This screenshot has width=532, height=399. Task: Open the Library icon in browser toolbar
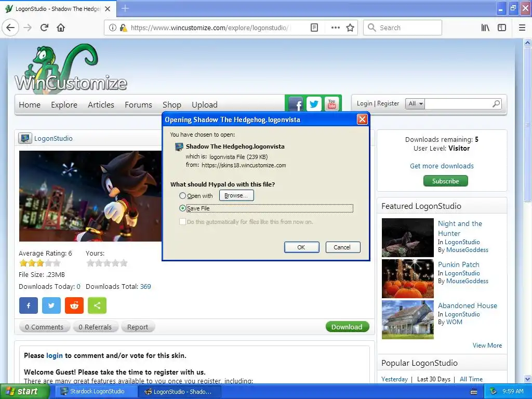point(485,28)
